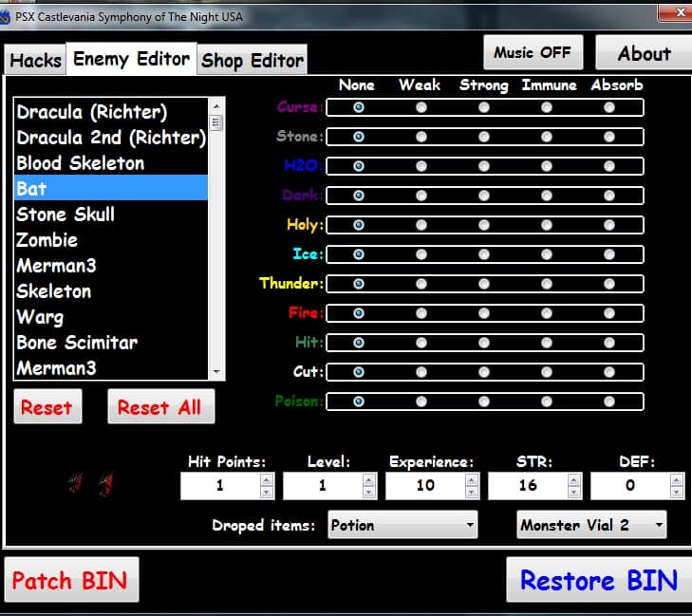The image size is (692, 616).
Task: Pick Stone Skull from enemy list
Action: tap(111, 214)
